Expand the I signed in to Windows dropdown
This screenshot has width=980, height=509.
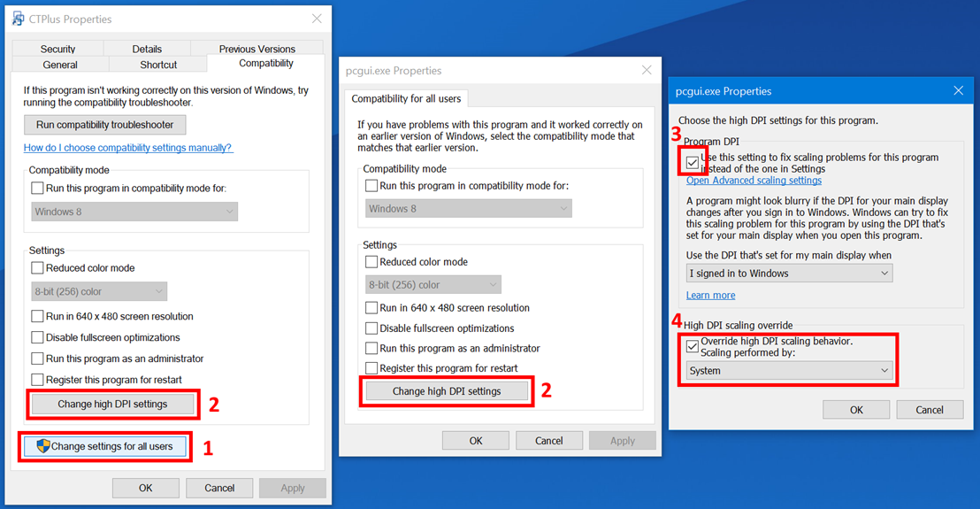789,274
